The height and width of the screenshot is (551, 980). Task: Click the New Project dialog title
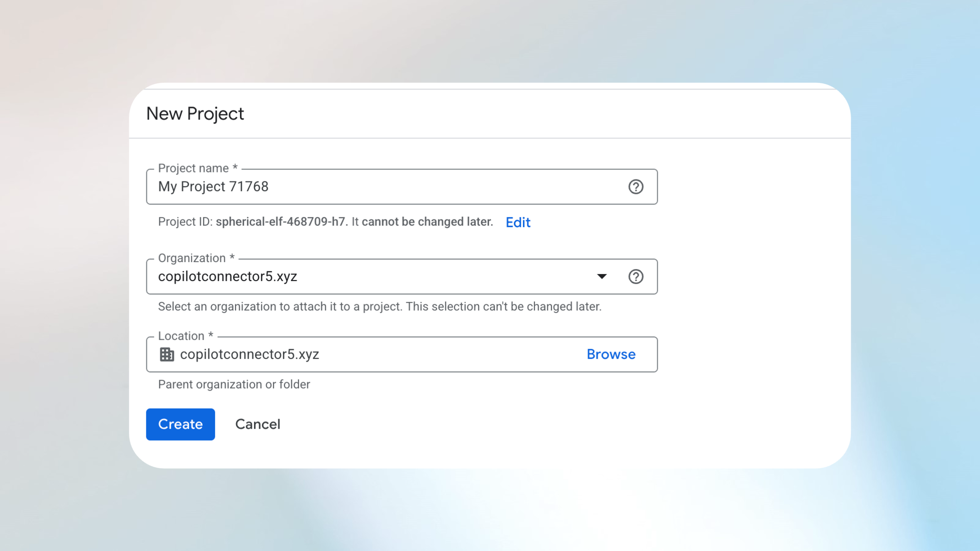tap(195, 113)
